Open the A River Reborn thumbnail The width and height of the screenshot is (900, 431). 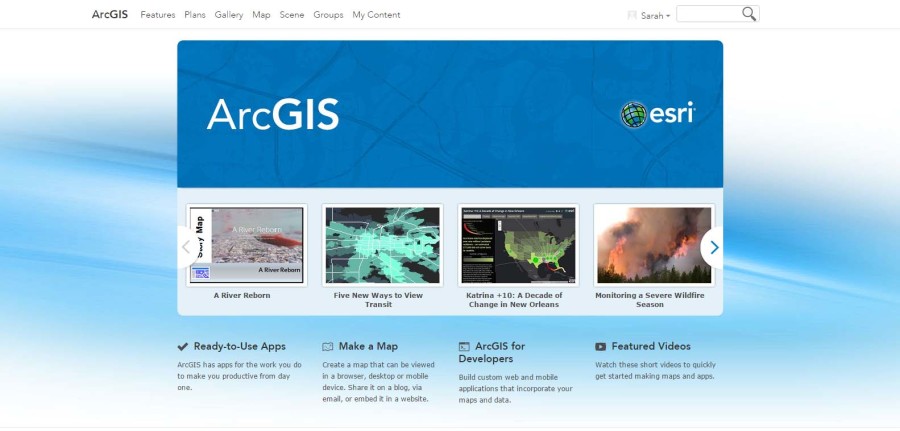coord(246,245)
